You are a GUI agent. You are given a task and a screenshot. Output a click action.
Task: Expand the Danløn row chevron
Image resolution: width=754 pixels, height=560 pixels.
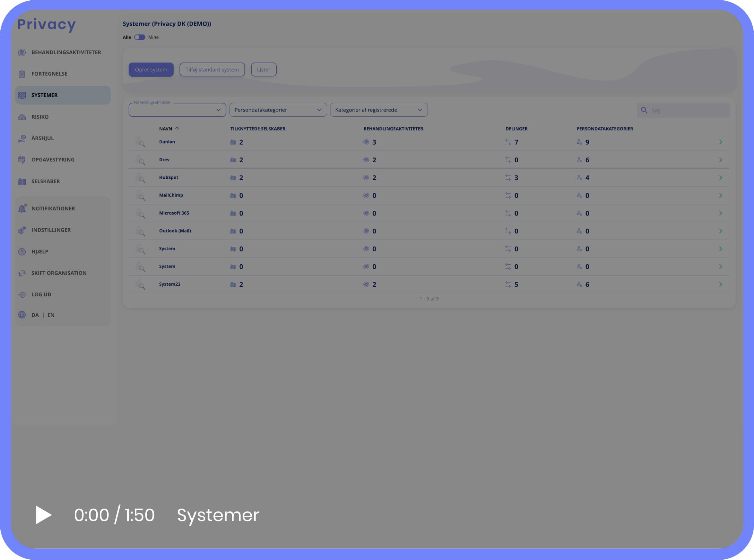[x=720, y=142]
